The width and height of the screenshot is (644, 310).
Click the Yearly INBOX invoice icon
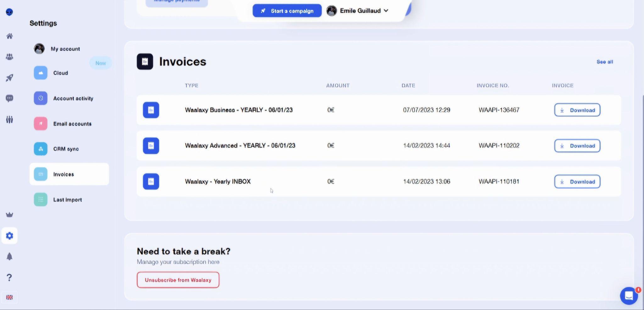151,181
